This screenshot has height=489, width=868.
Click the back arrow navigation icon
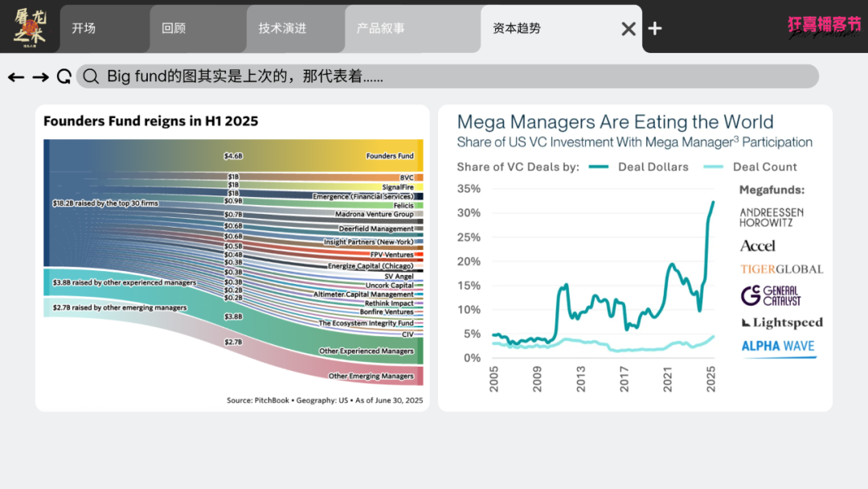[16, 77]
